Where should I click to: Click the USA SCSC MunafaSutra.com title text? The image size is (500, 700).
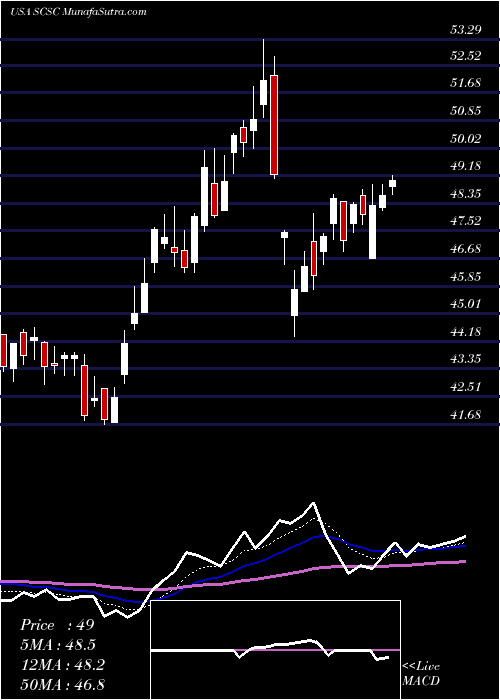click(x=78, y=12)
